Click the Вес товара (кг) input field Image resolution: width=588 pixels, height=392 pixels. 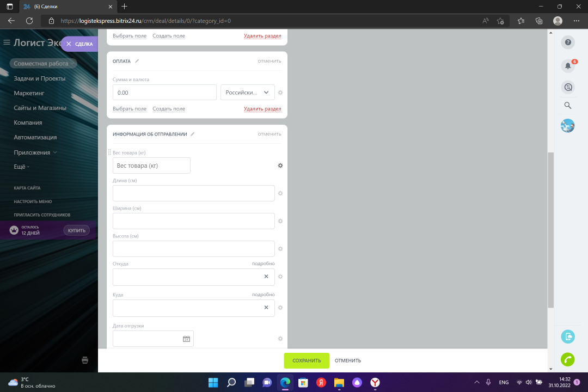[151, 166]
